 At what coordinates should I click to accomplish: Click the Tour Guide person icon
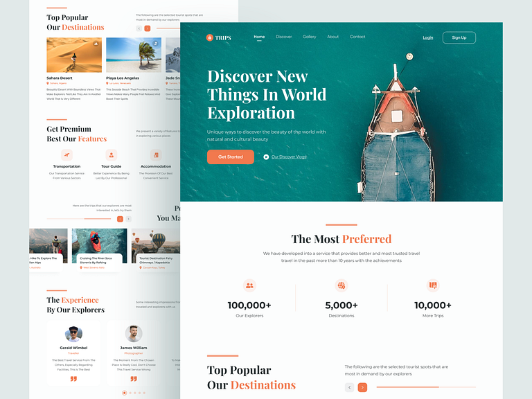tap(111, 154)
